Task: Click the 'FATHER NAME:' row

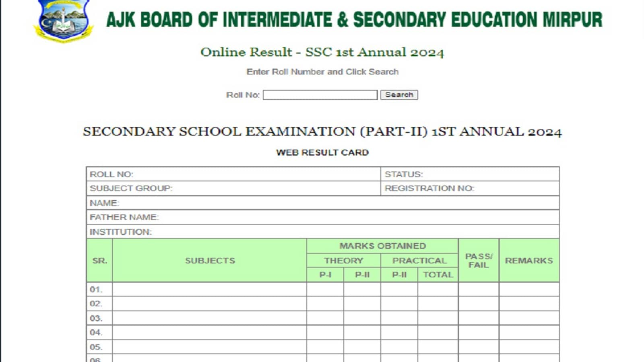Action: pos(323,217)
